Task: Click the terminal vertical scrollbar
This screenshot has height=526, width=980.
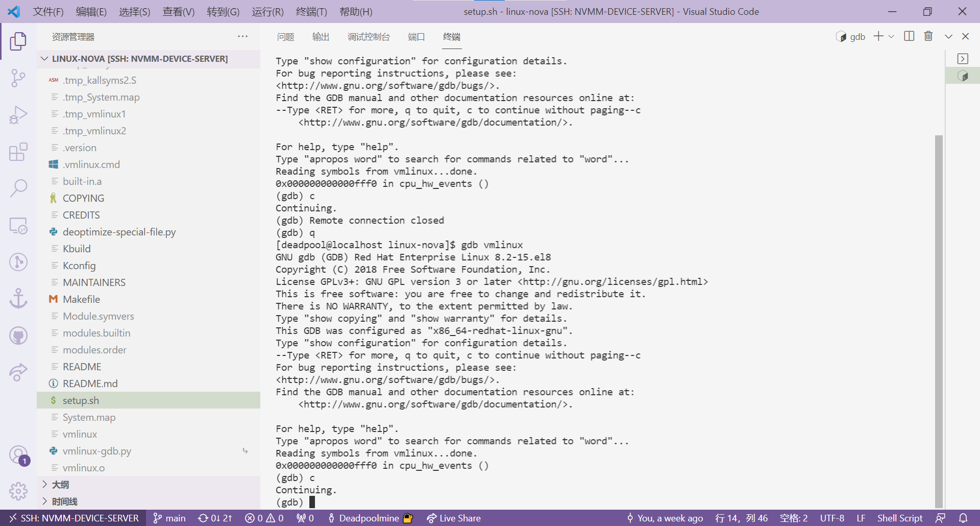Action: click(x=939, y=322)
